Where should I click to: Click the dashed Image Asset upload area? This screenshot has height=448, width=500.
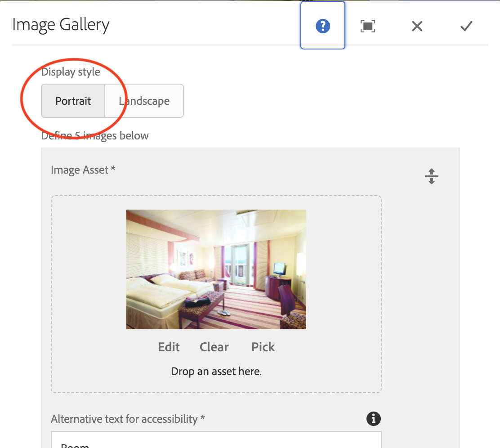pos(216,292)
